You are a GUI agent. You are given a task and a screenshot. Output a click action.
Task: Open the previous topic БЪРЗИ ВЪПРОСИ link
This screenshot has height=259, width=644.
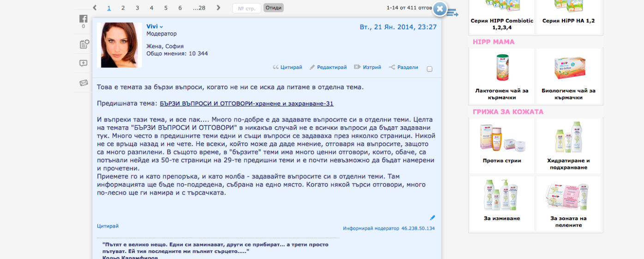[247, 104]
